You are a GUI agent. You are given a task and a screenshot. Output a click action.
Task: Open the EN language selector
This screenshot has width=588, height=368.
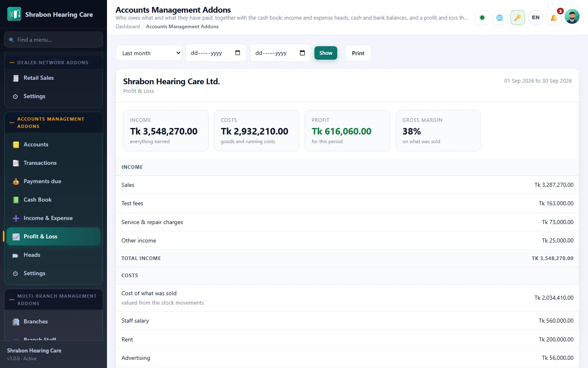coord(536,18)
